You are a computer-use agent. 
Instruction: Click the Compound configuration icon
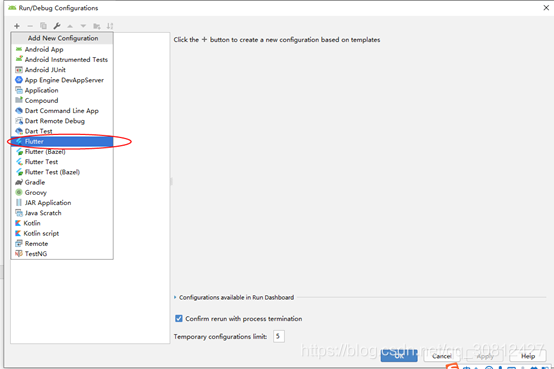[19, 100]
